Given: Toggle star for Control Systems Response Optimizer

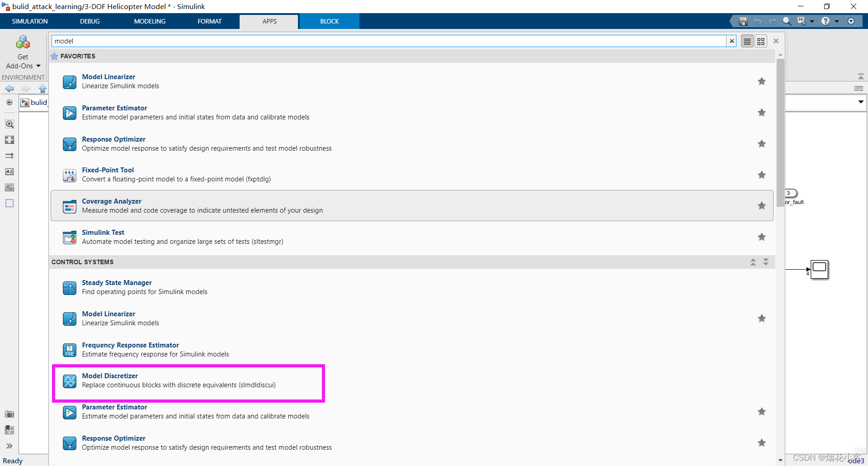Looking at the screenshot, I should (762, 443).
